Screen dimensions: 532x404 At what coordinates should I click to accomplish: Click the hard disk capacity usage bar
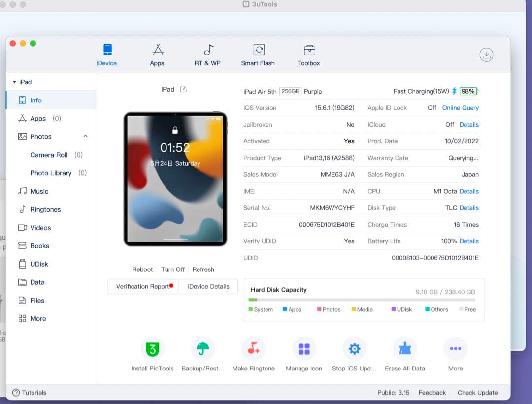click(x=362, y=300)
